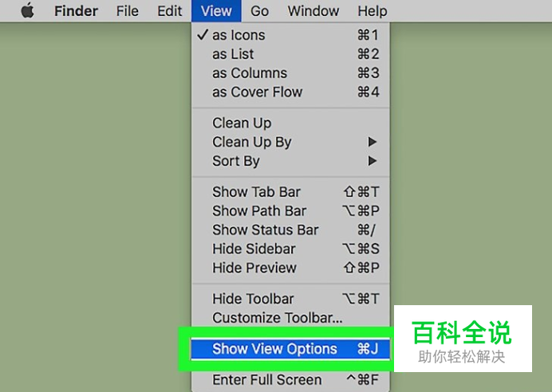This screenshot has width=552, height=392.
Task: Select Show View Options
Action: pos(290,349)
